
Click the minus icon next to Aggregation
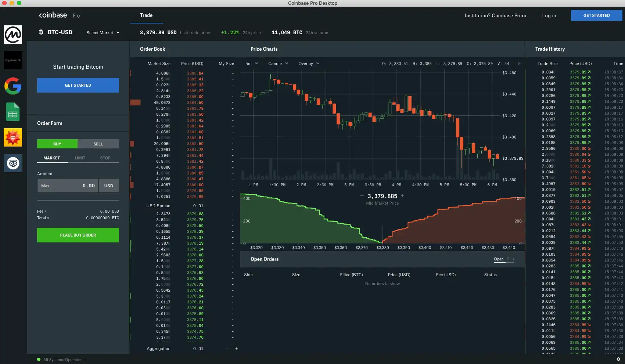227,348
